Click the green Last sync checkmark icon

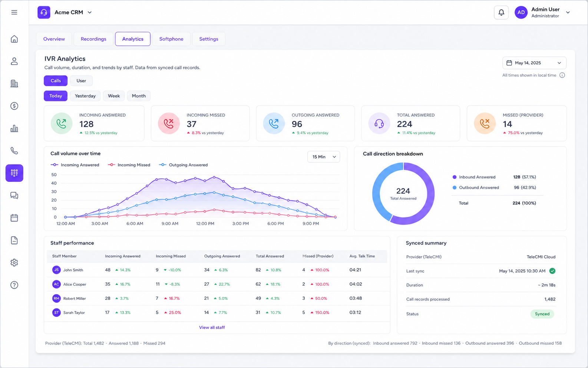click(552, 271)
